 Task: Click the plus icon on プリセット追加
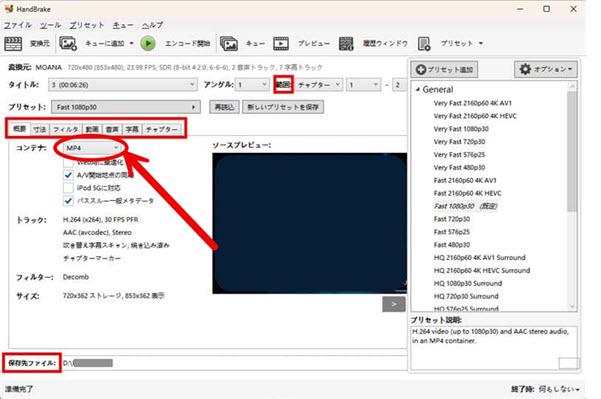(x=421, y=69)
